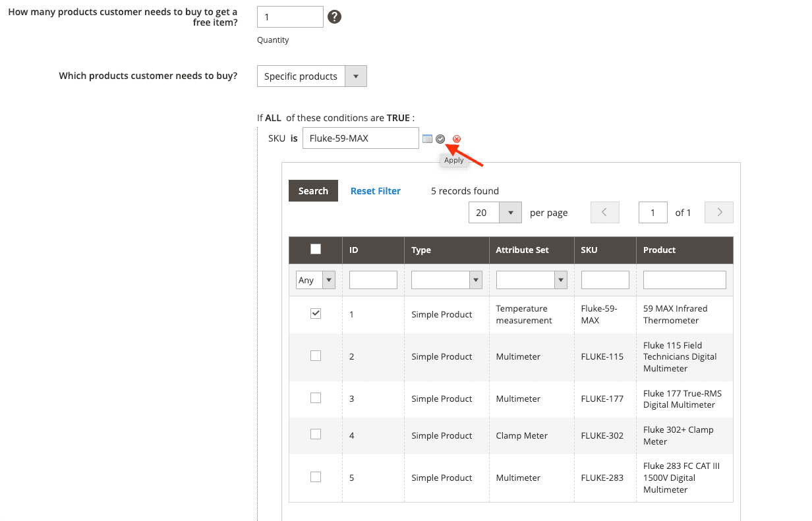Uncheck the Fluke-59-MAX product checkbox
The width and height of the screenshot is (812, 521).
click(316, 314)
